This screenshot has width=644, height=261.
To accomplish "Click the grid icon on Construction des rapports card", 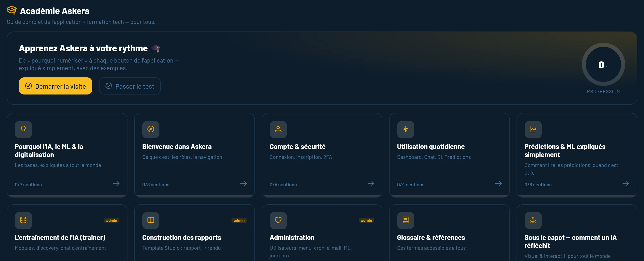I will coord(151,220).
